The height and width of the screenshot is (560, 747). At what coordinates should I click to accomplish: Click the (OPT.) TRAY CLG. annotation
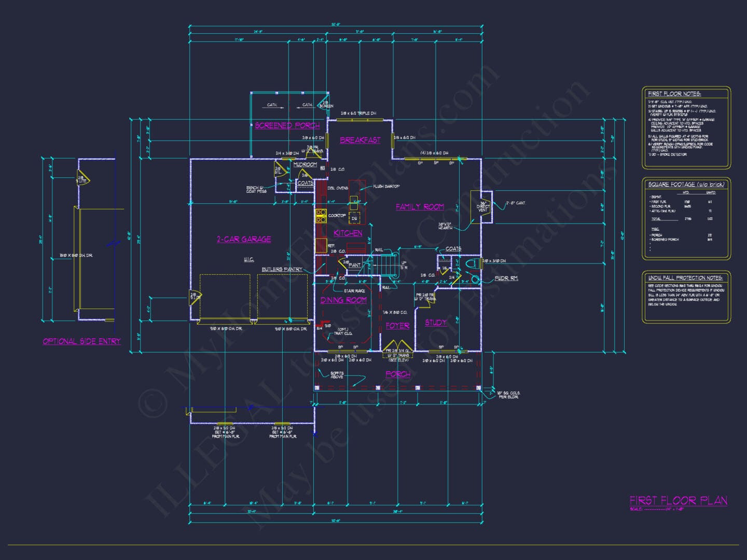click(342, 331)
